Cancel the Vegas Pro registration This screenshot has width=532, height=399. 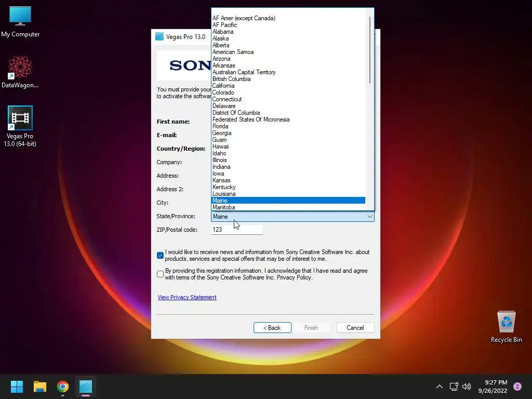point(355,328)
